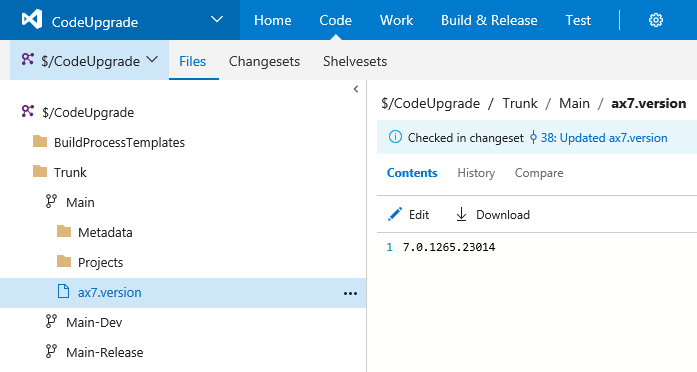The height and width of the screenshot is (372, 697).
Task: Open the ax7.version more options ellipsis
Action: click(x=350, y=293)
